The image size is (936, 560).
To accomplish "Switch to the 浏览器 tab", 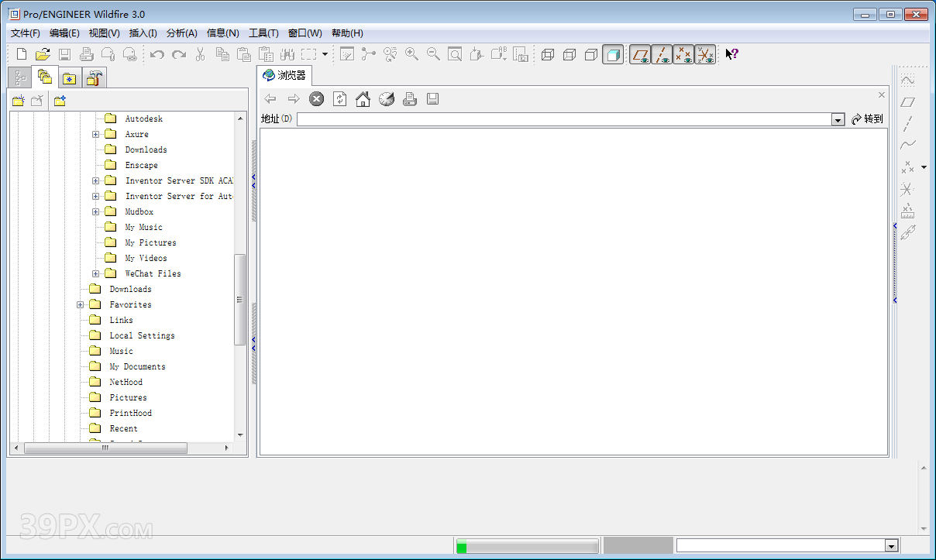I will [284, 76].
